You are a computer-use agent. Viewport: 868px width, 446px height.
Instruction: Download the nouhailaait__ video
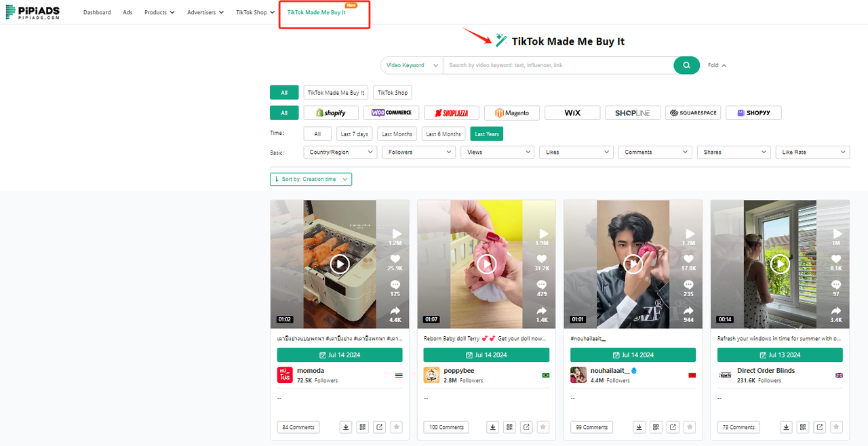(x=639, y=427)
